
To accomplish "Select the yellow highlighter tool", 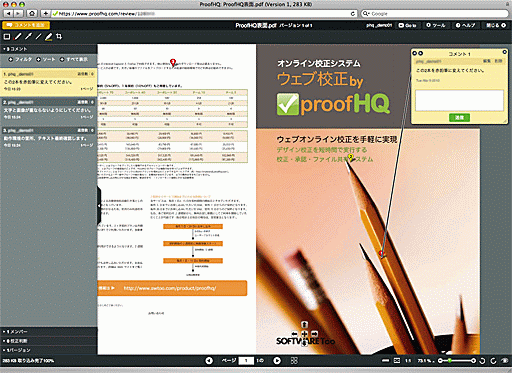I will coord(49,37).
